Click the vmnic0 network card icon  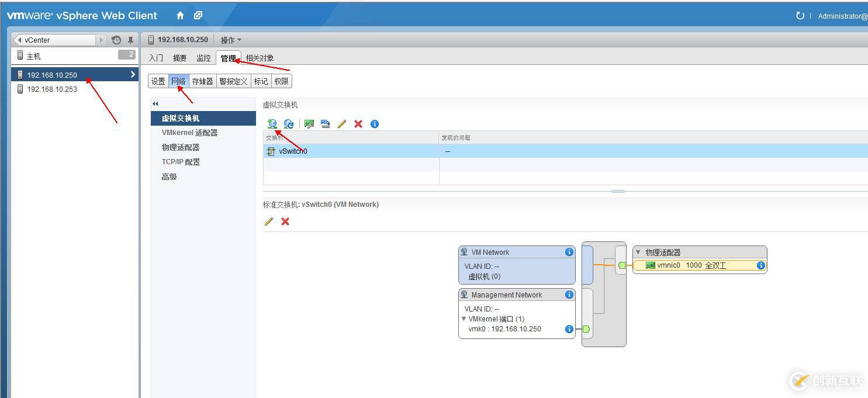[x=650, y=265]
